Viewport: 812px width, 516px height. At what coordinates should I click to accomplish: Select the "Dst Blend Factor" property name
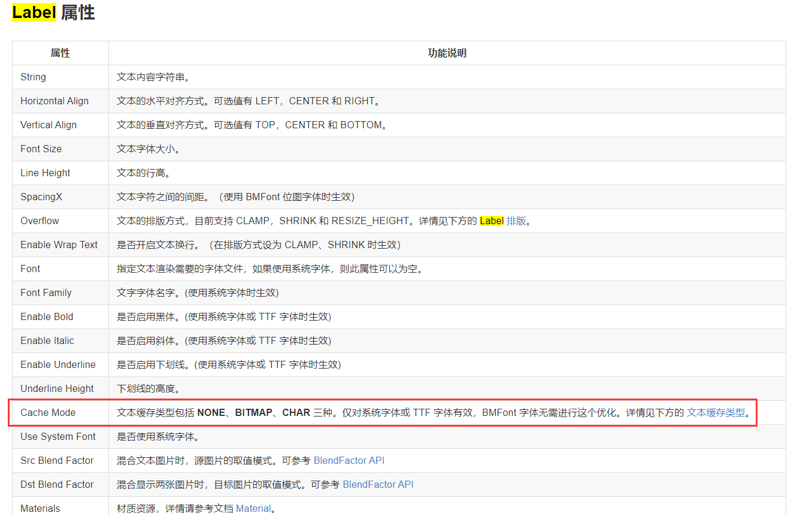(57, 484)
